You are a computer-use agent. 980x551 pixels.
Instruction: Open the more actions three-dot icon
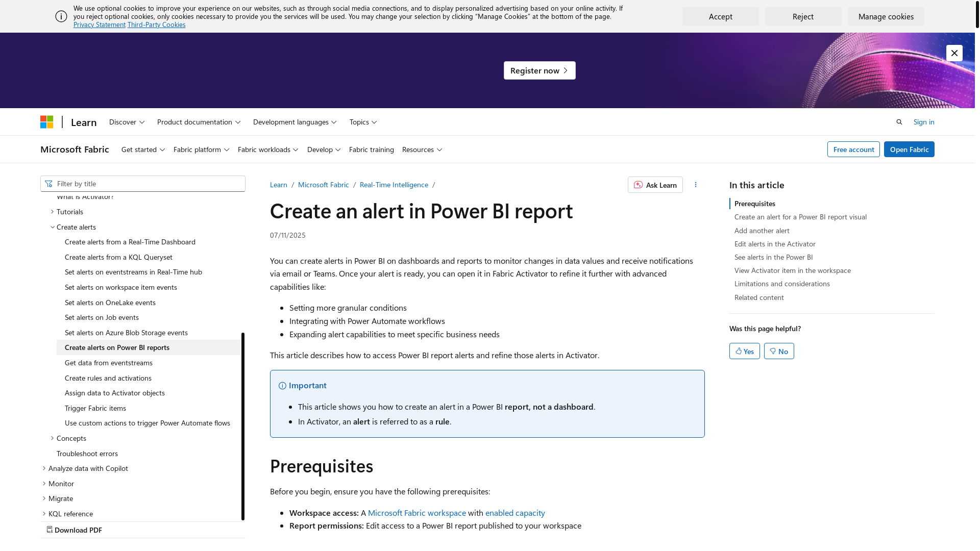(x=696, y=185)
